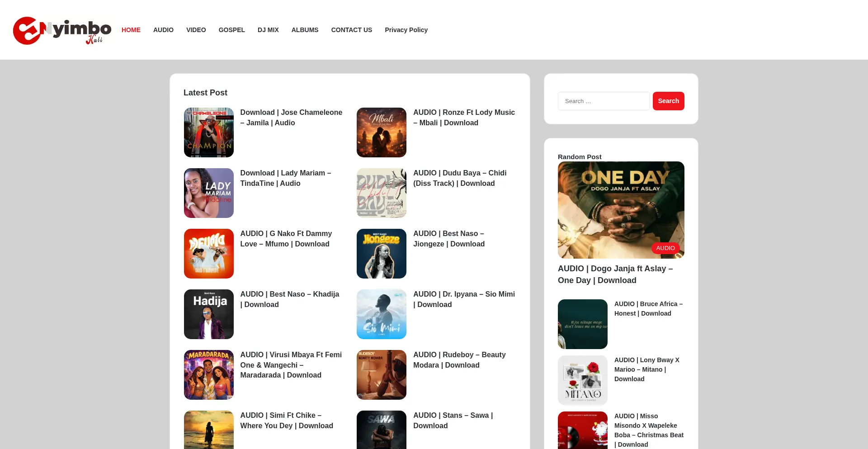The image size is (868, 449).
Task: Click the red Search button
Action: click(x=669, y=101)
